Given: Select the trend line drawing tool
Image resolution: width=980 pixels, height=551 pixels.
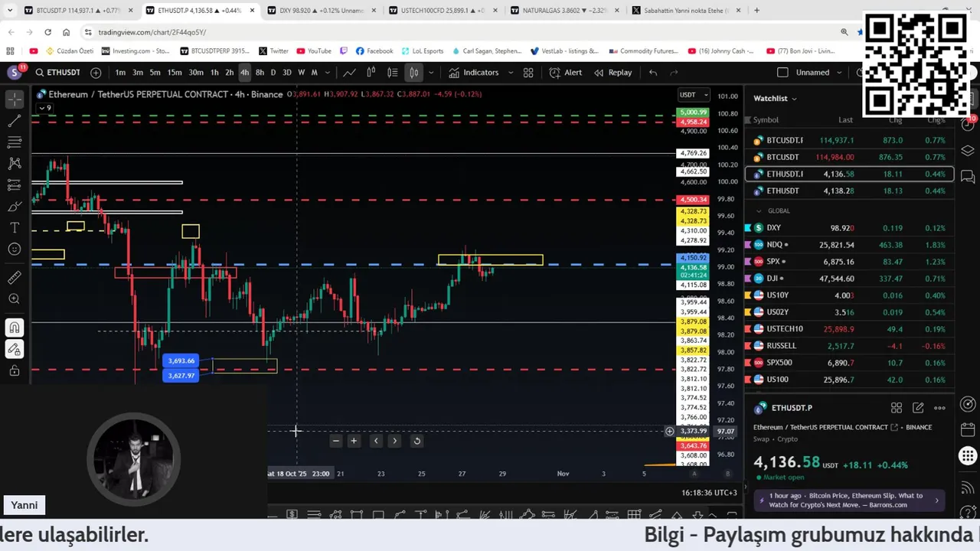Looking at the screenshot, I should pos(15,121).
